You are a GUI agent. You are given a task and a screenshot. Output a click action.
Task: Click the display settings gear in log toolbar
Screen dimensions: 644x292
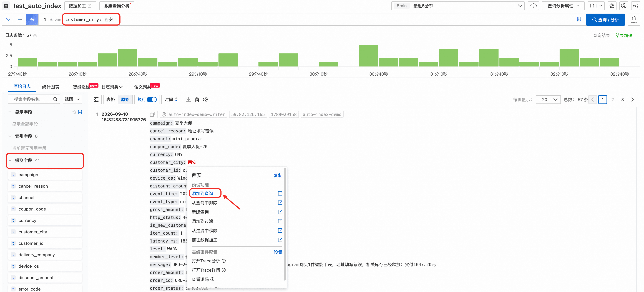point(205,99)
